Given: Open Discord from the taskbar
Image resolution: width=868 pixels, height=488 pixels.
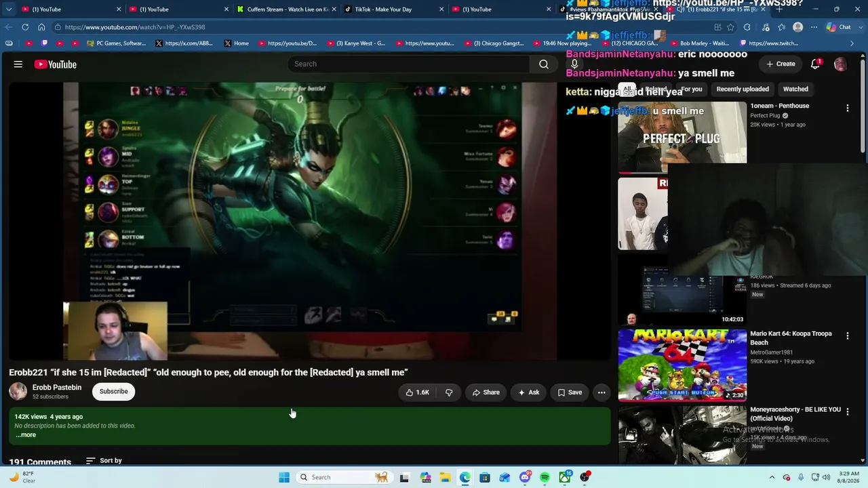Looking at the screenshot, I should point(525,477).
